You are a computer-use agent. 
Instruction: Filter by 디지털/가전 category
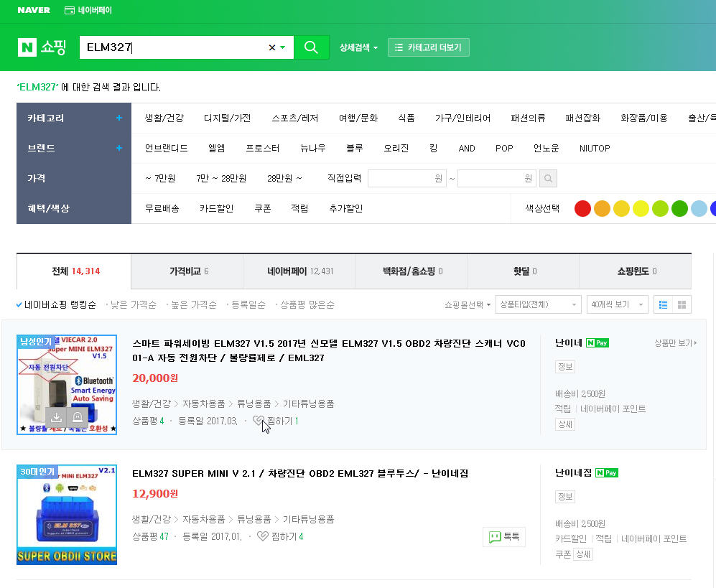(x=228, y=118)
